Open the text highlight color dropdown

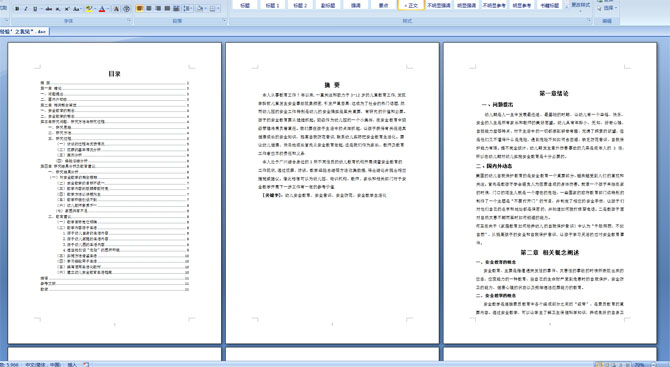pos(95,9)
